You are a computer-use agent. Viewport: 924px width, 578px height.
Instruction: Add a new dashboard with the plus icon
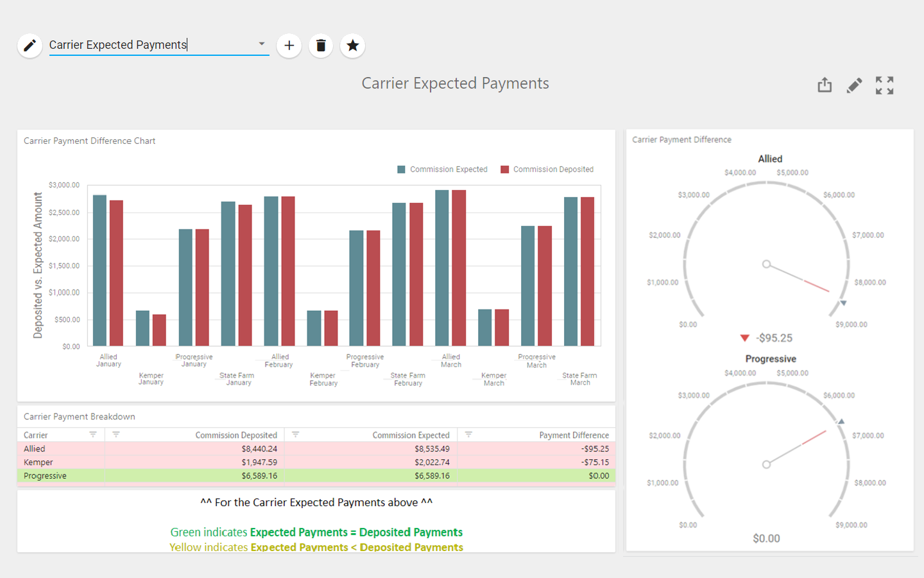click(289, 46)
